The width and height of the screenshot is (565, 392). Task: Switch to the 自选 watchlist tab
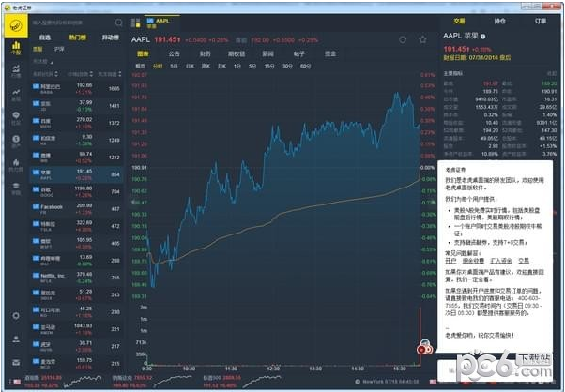tap(45, 38)
